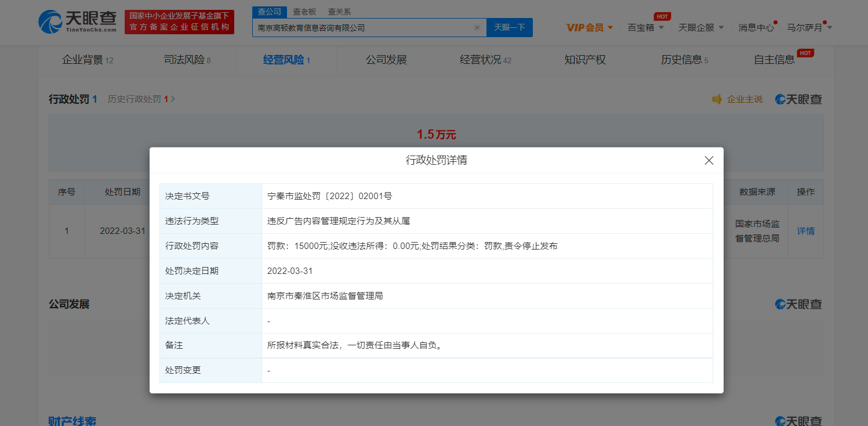Viewport: 868px width, 426px height.
Task: Expand the 天眼企服 menu
Action: (700, 27)
